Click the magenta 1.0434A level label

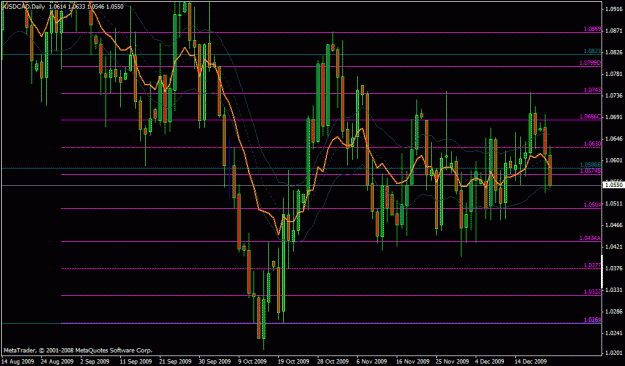[x=590, y=238]
